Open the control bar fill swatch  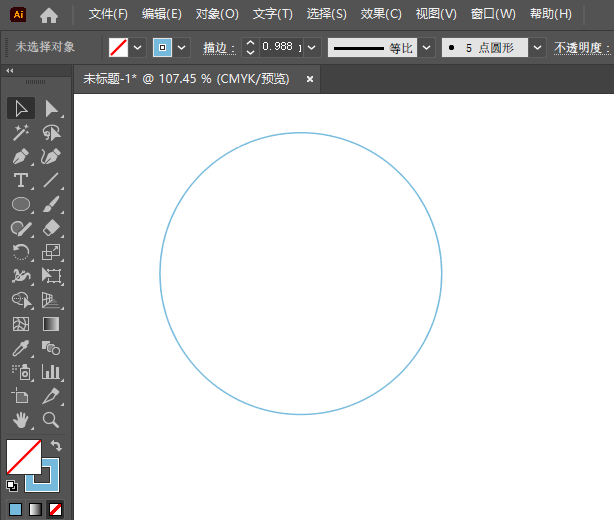(118, 48)
